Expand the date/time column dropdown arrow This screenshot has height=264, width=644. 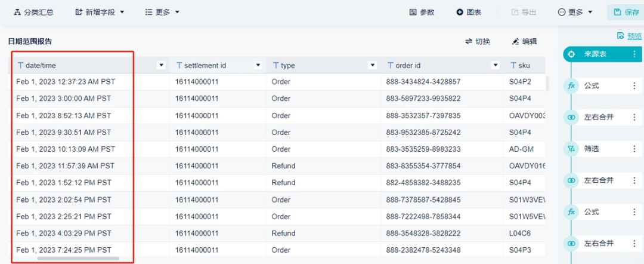point(160,65)
